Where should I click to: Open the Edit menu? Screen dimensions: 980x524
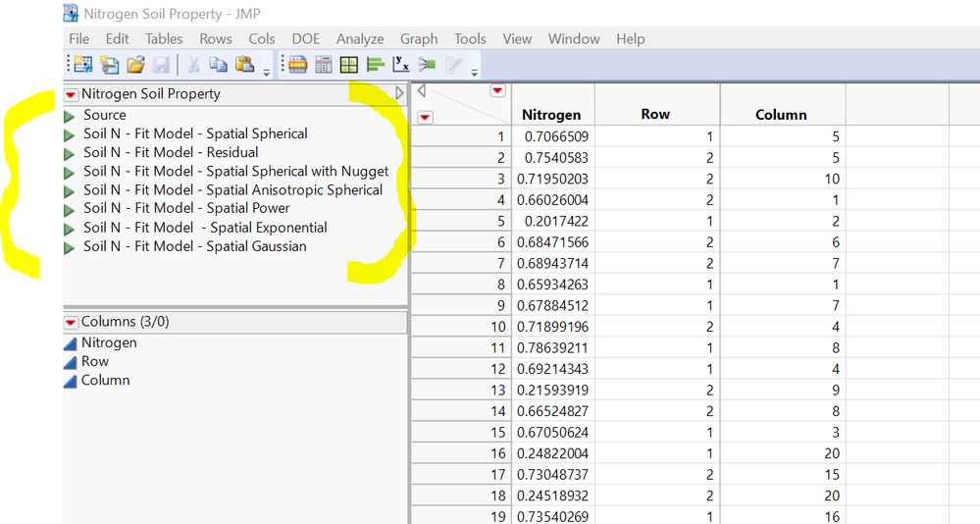click(x=117, y=39)
